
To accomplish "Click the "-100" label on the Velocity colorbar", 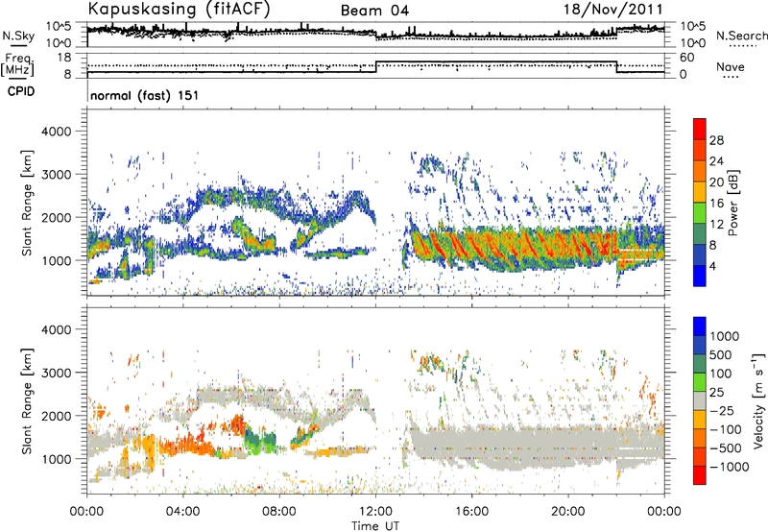I will point(726,429).
